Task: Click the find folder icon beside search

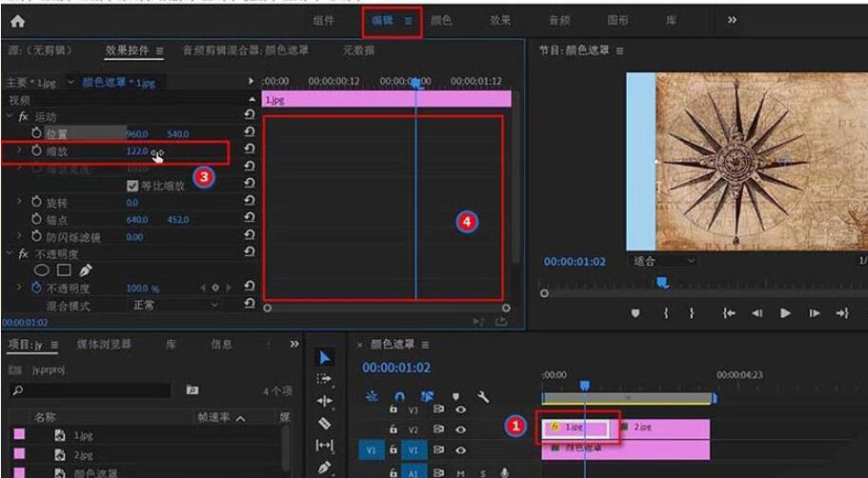Action: 192,390
